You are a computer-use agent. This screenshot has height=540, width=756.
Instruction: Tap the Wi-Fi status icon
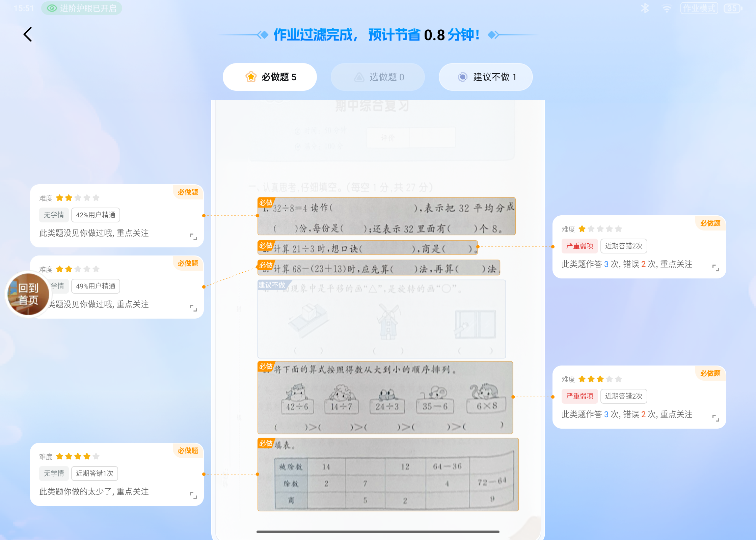[667, 8]
